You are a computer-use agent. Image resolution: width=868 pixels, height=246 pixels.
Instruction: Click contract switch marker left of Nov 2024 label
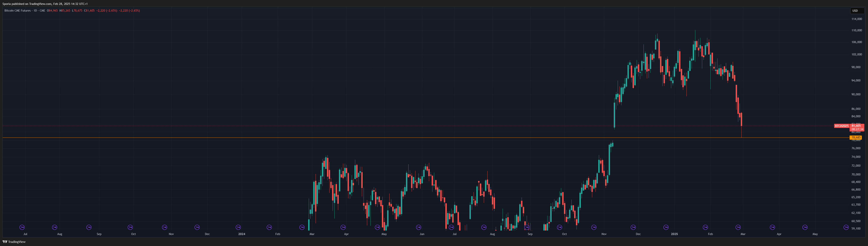pos(594,227)
